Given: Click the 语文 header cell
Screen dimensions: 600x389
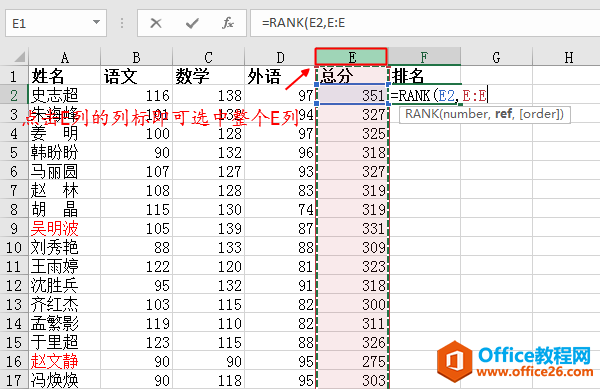Looking at the screenshot, I should [x=136, y=76].
